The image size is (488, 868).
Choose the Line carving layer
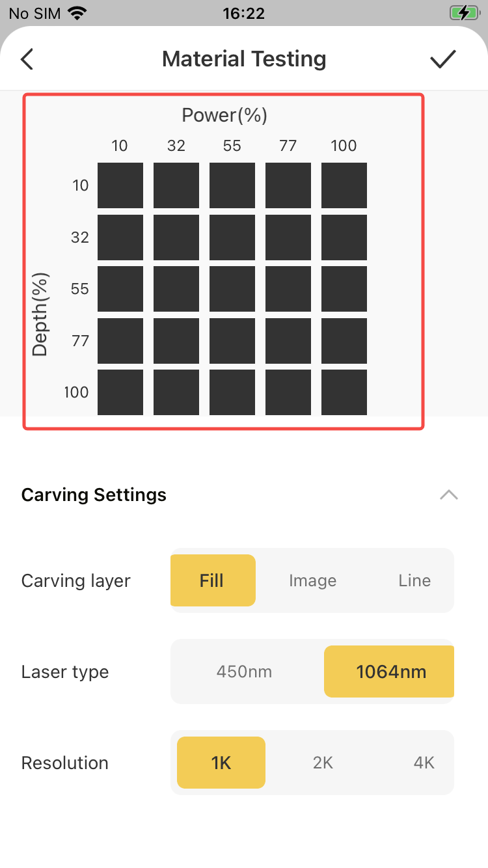tap(414, 580)
